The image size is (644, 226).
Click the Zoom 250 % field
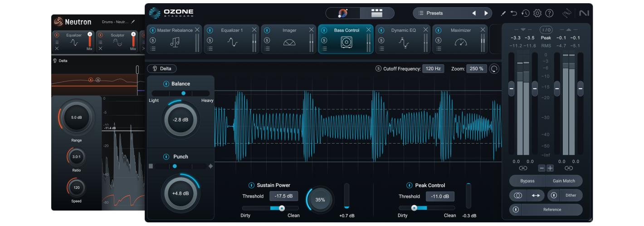click(476, 69)
